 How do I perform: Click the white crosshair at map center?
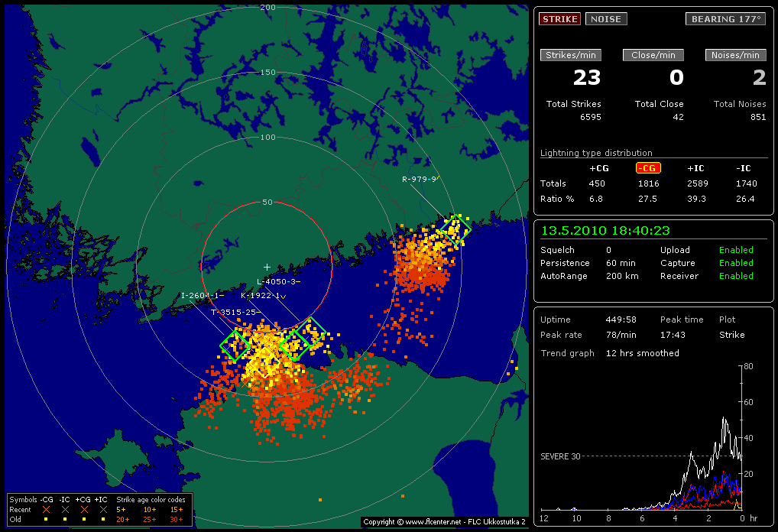267,267
